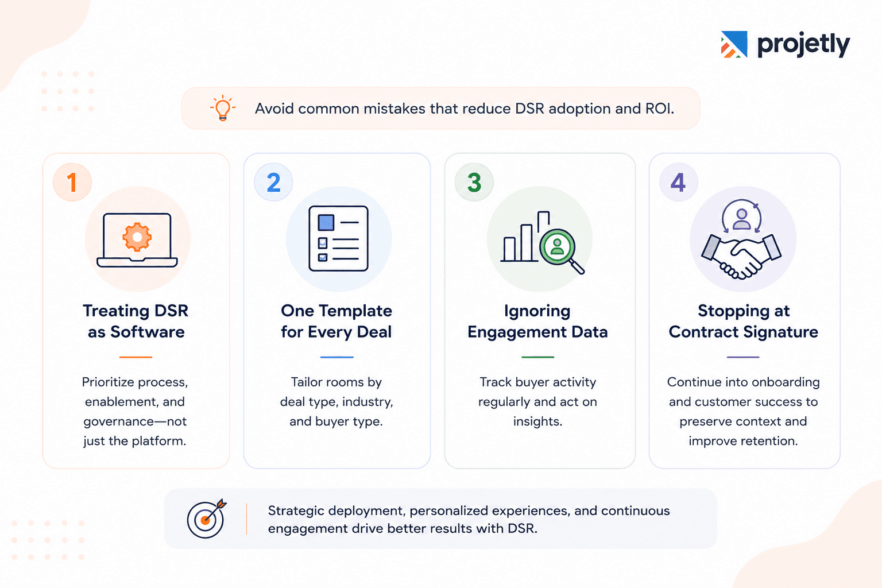Select the 'Stopping at Contract Signature' heading
Screen dimensions: 882x588
[744, 322]
